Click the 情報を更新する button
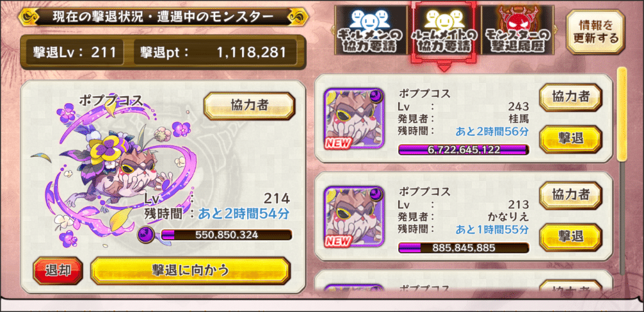The image size is (644, 312). tap(595, 32)
